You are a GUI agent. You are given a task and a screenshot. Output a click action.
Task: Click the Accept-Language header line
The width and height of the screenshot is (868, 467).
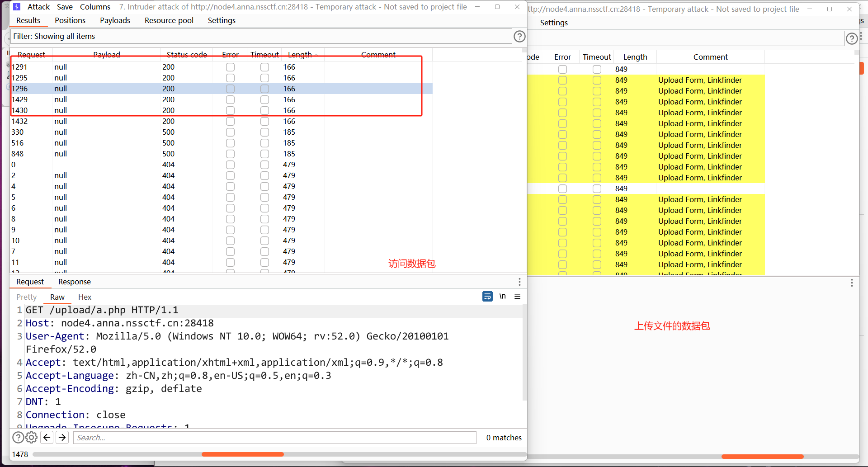pyautogui.click(x=179, y=376)
